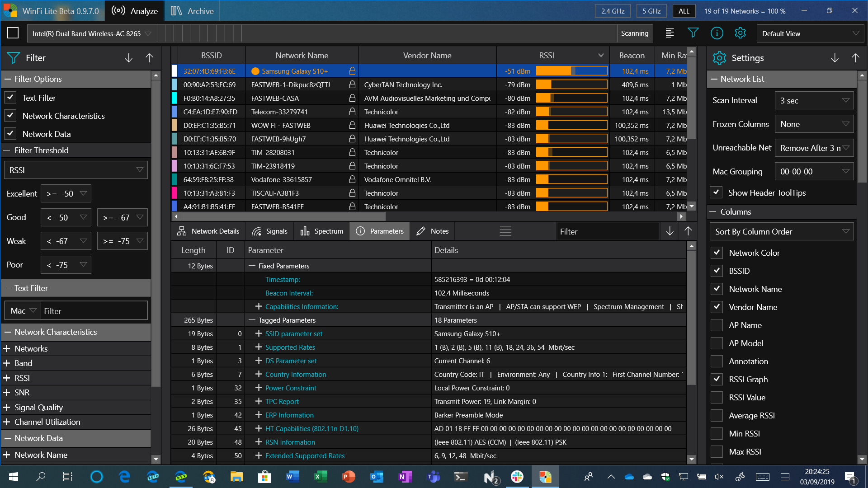Screen dimensions: 868x488
Task: Open the Archive tab
Action: [x=192, y=11]
